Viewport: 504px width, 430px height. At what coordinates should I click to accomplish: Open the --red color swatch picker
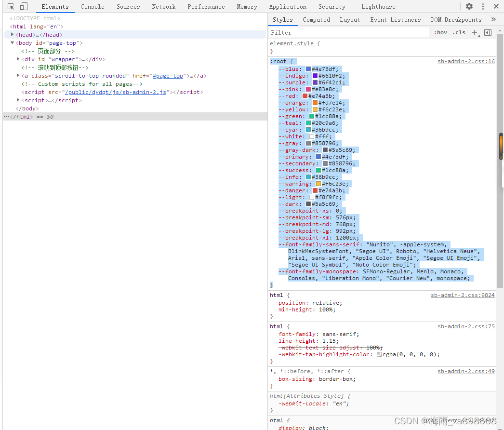(x=305, y=96)
